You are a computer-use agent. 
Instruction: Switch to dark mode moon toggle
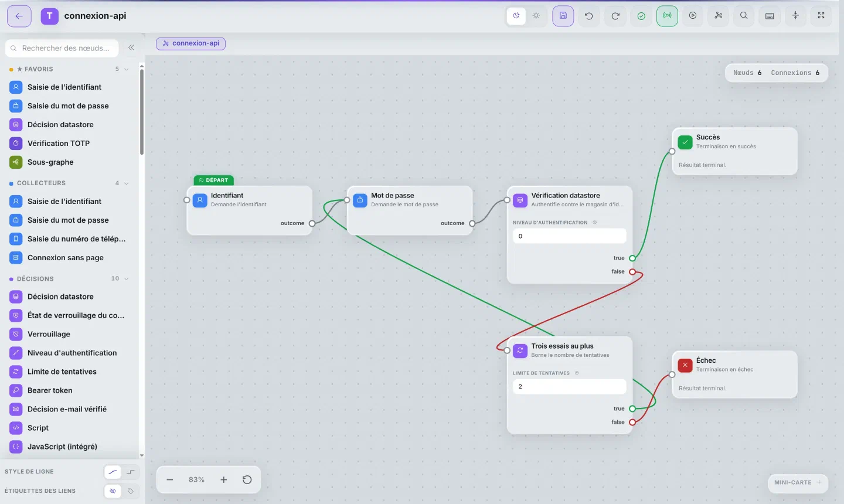(516, 16)
